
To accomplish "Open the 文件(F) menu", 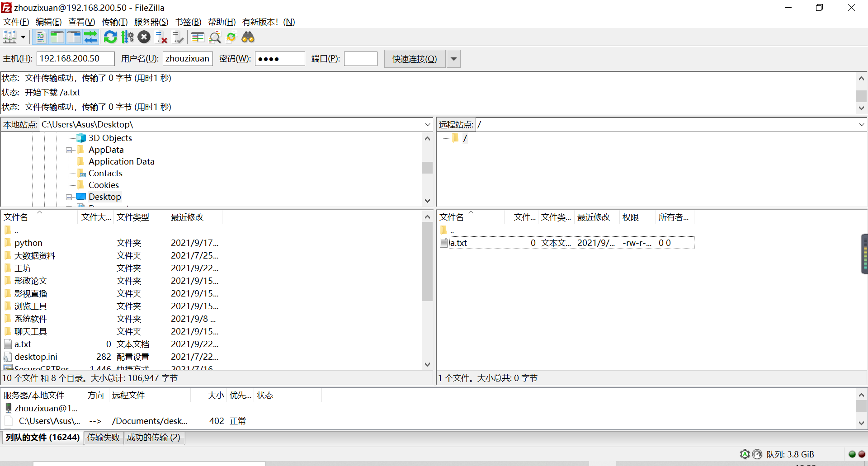I will (x=16, y=22).
